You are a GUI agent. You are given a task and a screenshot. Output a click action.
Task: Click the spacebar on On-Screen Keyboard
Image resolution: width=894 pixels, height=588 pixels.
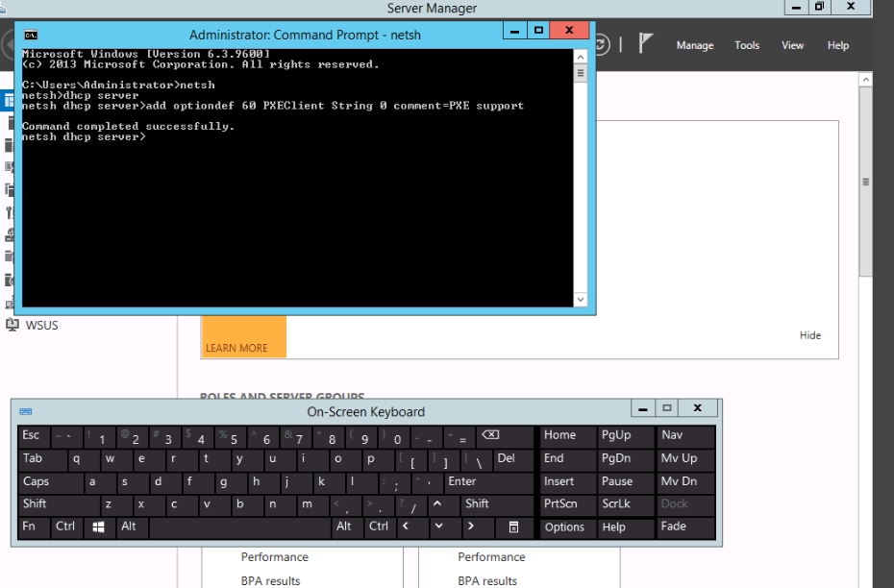click(x=239, y=527)
